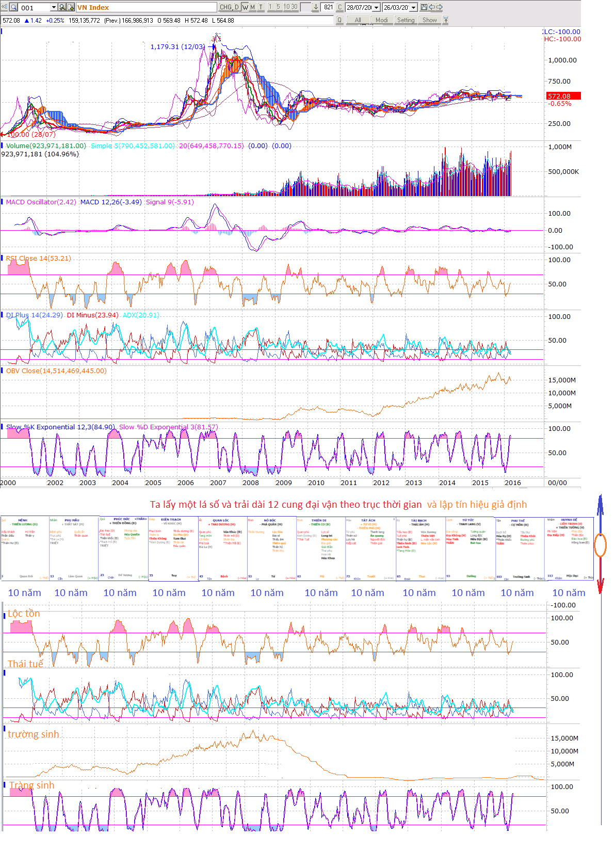Open the Setting button
Image resolution: width=615 pixels, height=868 pixels.
pyautogui.click(x=406, y=20)
